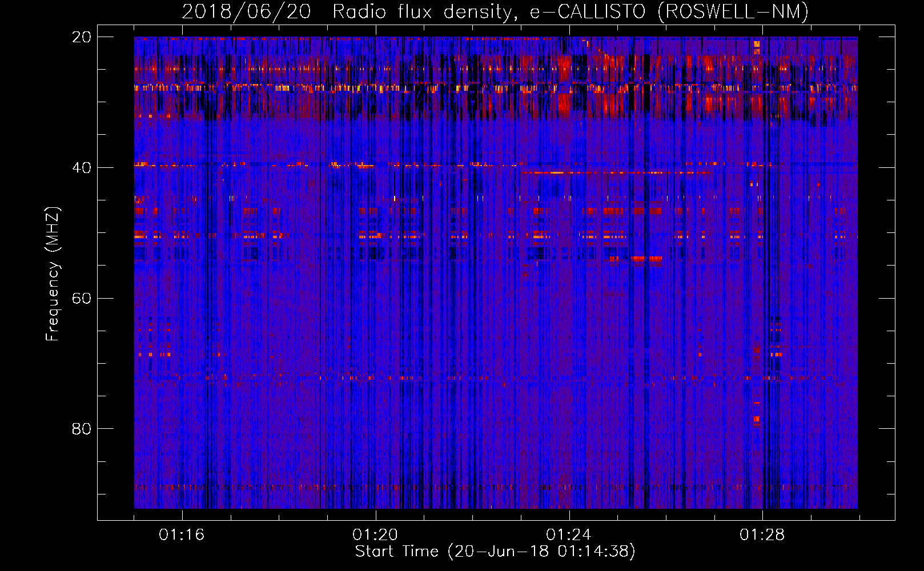This screenshot has height=571, width=924.
Task: Click the 01:16 time tick label
Action: (182, 535)
